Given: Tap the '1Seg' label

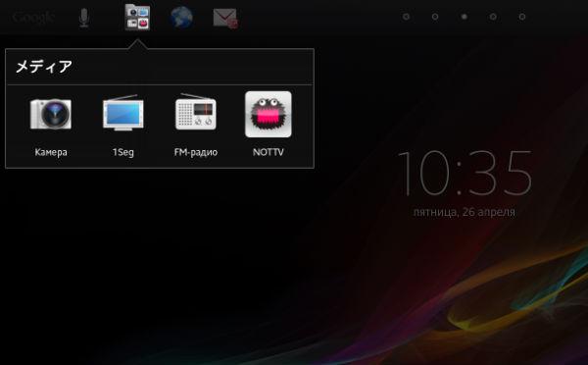Looking at the screenshot, I should tap(123, 152).
